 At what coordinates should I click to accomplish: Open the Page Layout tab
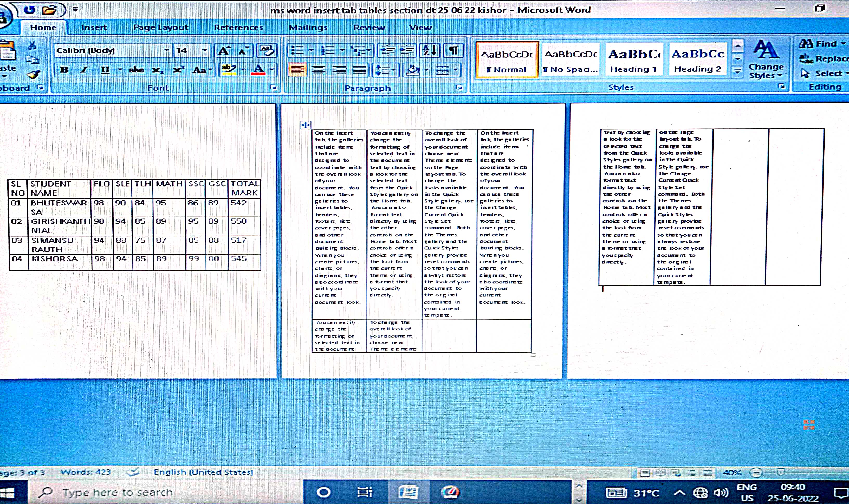160,28
